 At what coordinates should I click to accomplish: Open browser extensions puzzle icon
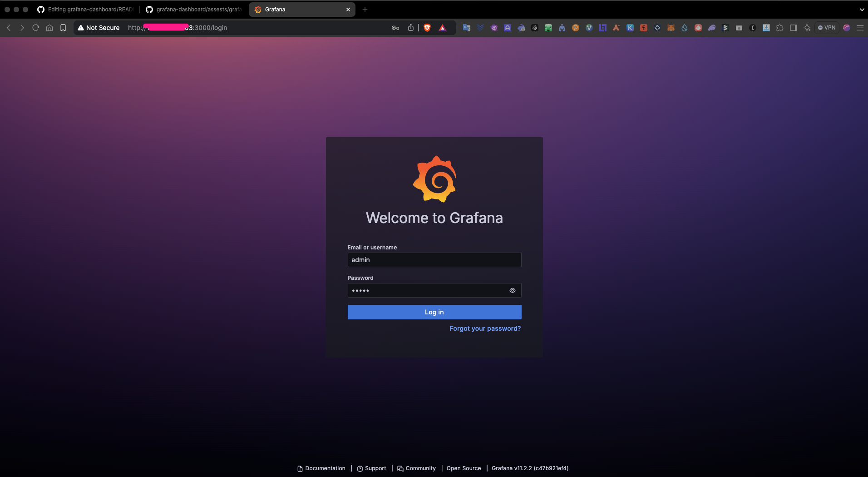(779, 28)
